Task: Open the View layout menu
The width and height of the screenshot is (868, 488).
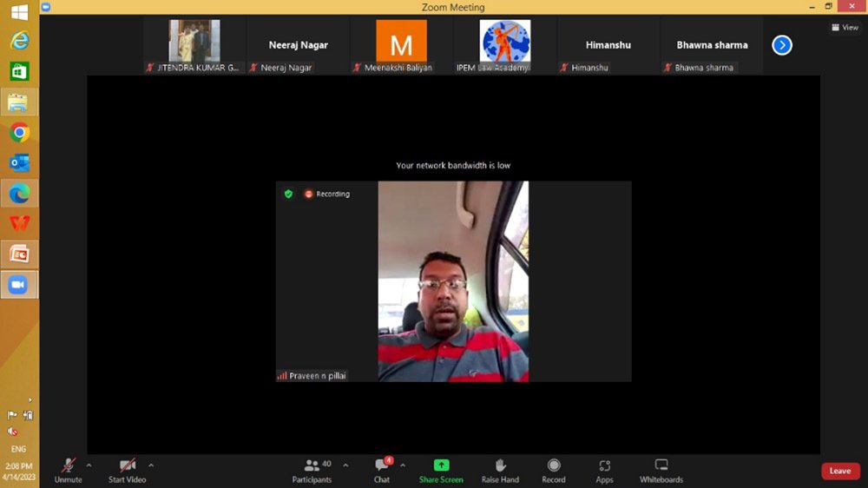Action: [x=845, y=27]
